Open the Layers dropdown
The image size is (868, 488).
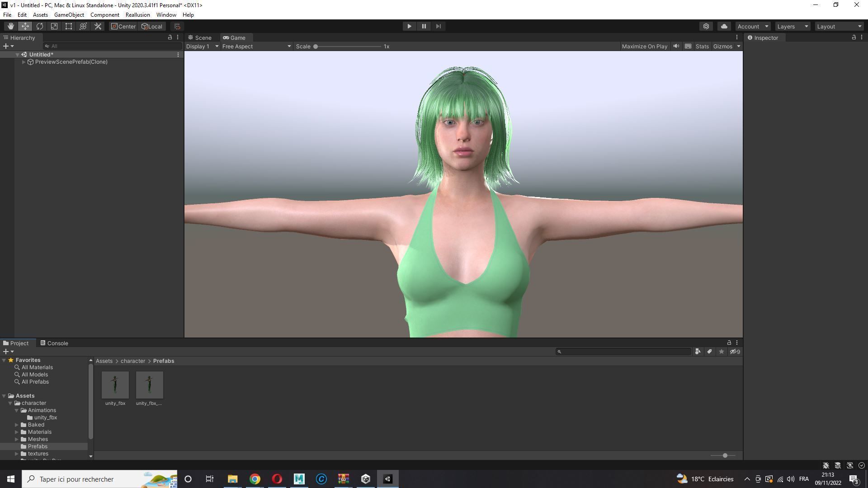[x=792, y=26]
